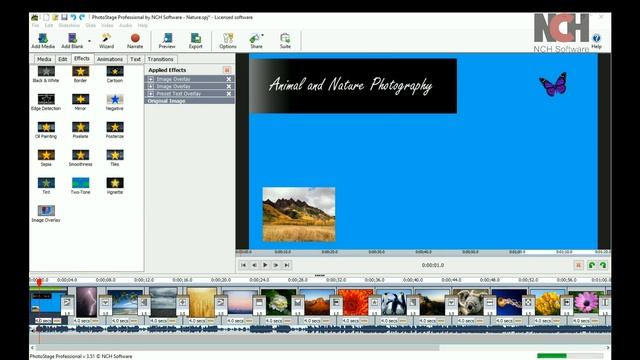
Task: Open Help from the question mark icon
Action: 596,41
